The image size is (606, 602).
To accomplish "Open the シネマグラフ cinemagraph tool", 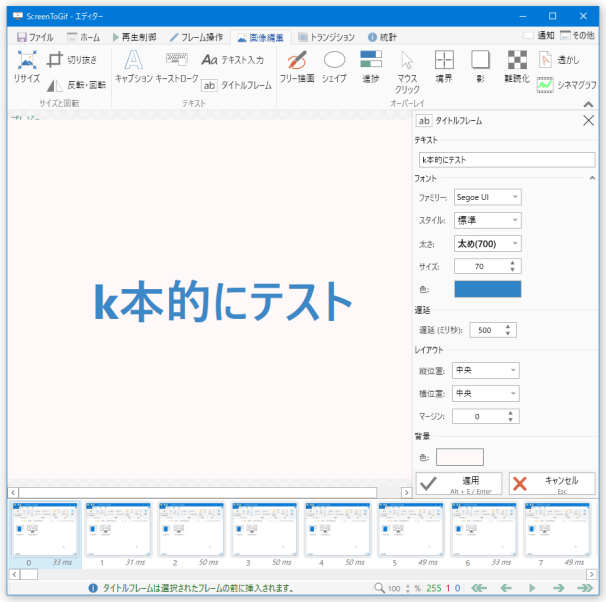I will tap(566, 85).
